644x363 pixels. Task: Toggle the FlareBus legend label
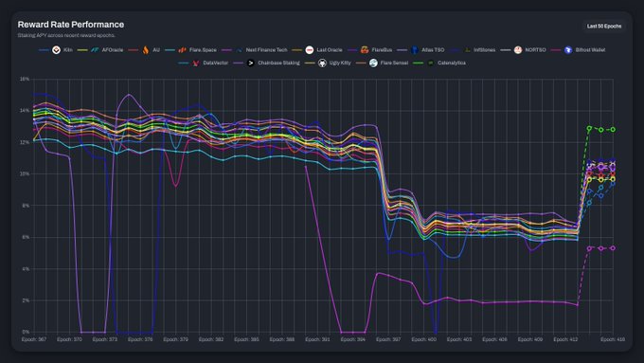click(382, 49)
